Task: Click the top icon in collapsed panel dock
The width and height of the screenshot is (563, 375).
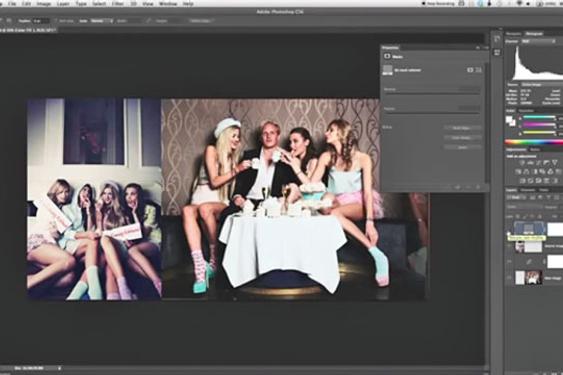Action: pyautogui.click(x=497, y=39)
